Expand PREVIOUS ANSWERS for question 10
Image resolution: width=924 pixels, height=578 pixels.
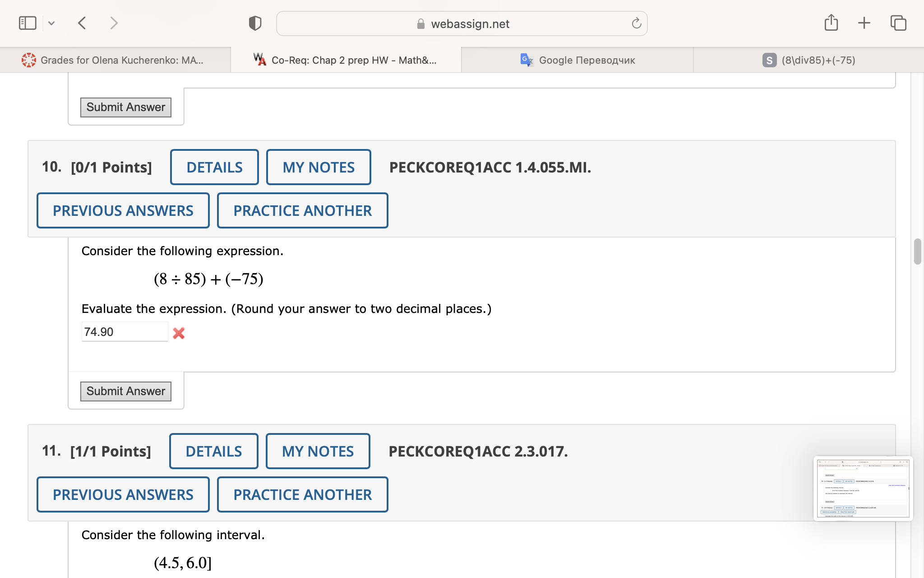pos(123,210)
